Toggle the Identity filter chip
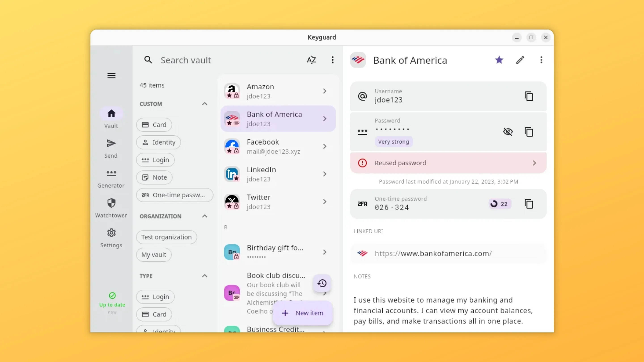This screenshot has height=362, width=644. click(x=159, y=142)
